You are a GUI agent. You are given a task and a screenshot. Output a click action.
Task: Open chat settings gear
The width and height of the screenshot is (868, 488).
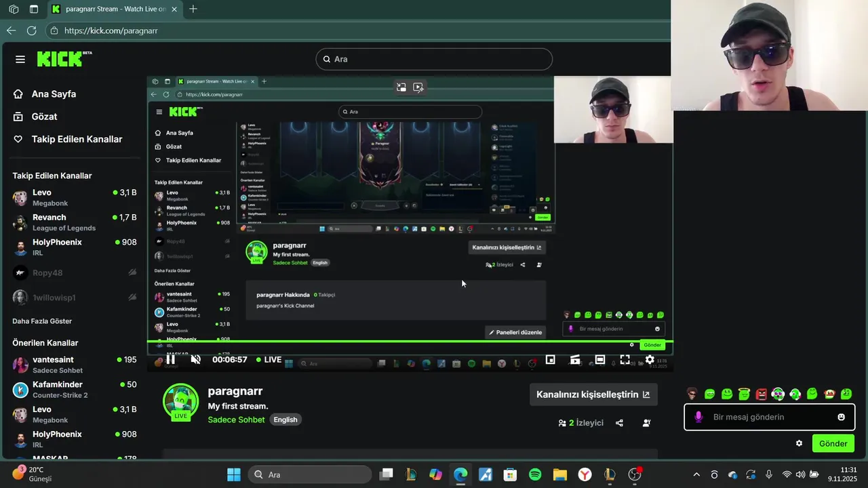pyautogui.click(x=799, y=443)
